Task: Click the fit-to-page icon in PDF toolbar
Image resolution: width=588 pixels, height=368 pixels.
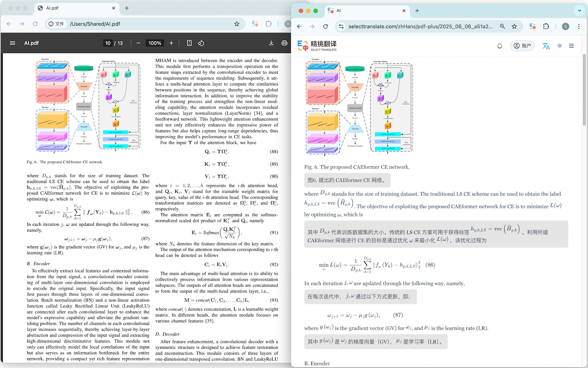Action: tap(189, 43)
